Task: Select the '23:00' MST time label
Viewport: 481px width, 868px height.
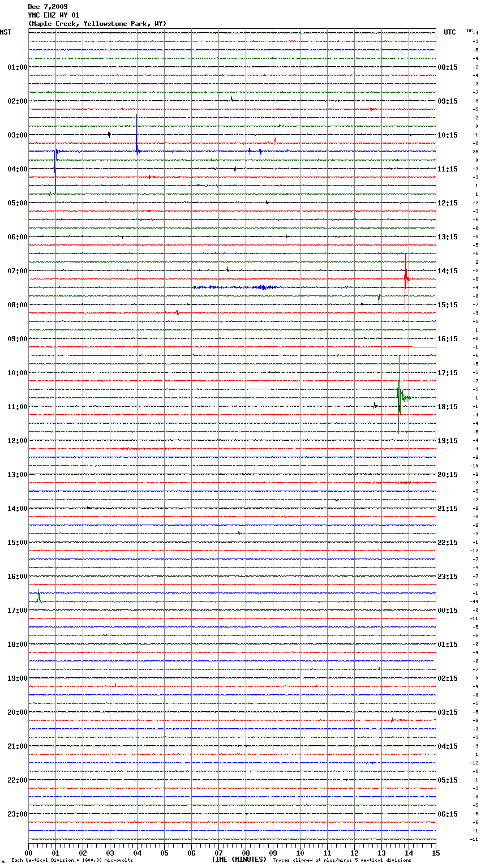Action: click(18, 814)
